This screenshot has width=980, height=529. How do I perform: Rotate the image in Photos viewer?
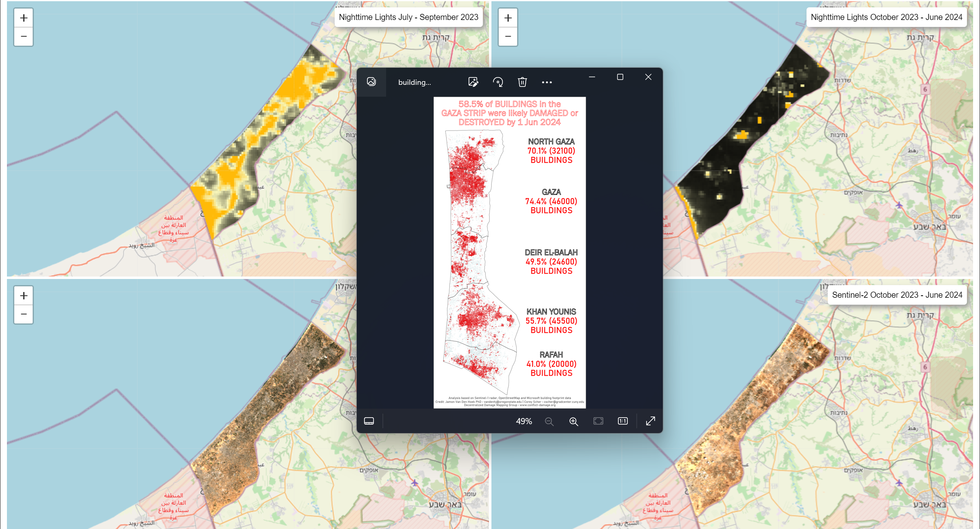tap(498, 82)
